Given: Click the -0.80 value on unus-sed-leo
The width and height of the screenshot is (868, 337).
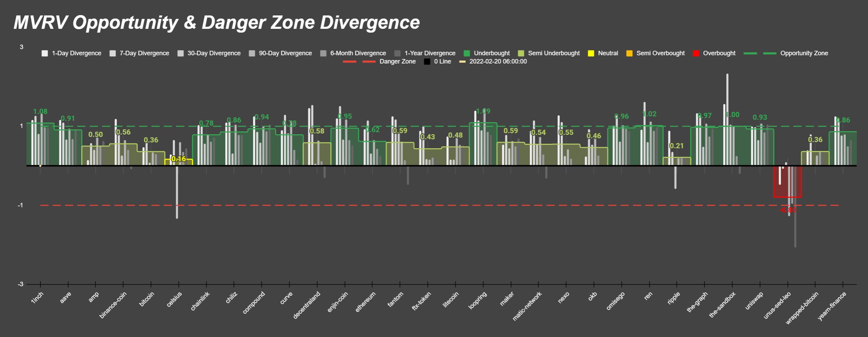Looking at the screenshot, I should click(x=788, y=210).
